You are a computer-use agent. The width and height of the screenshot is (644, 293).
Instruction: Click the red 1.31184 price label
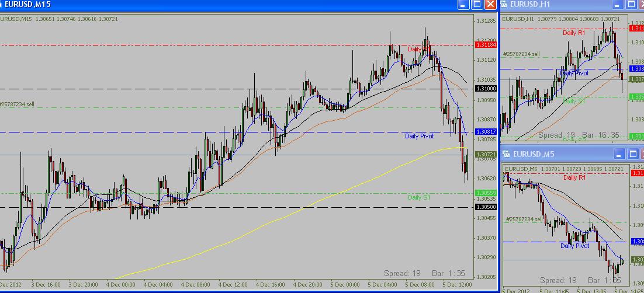tap(486, 45)
